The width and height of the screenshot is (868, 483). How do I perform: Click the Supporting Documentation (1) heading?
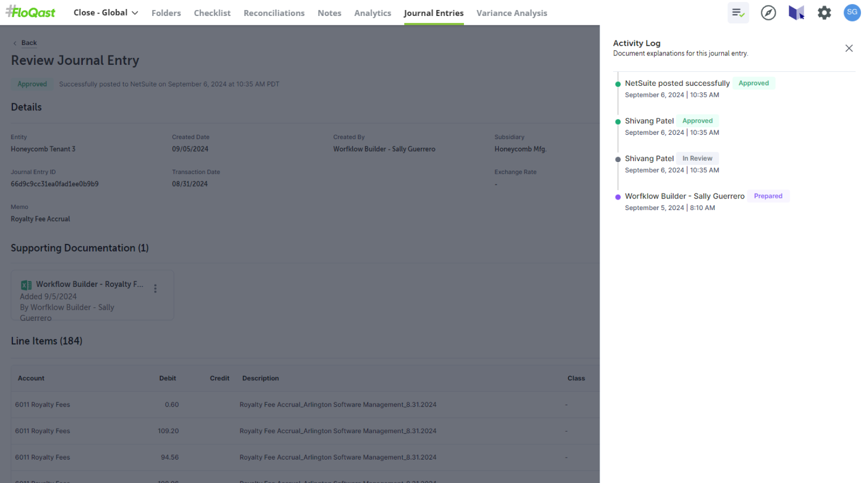pyautogui.click(x=80, y=248)
